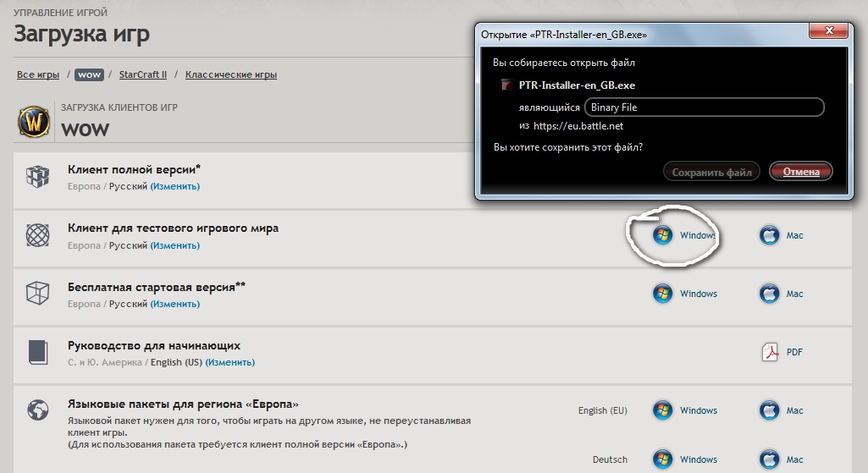868x473 pixels.
Task: Open the 'Все игры' link
Action: 37,74
